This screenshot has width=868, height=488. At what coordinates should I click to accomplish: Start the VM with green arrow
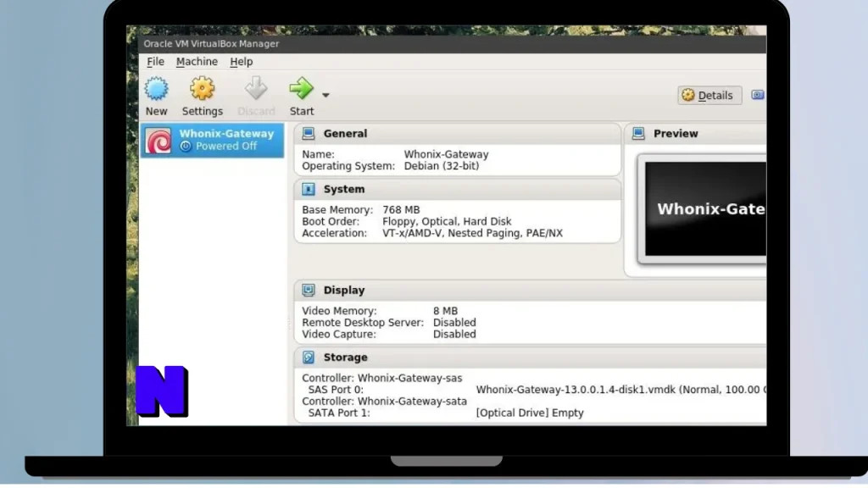coord(301,88)
